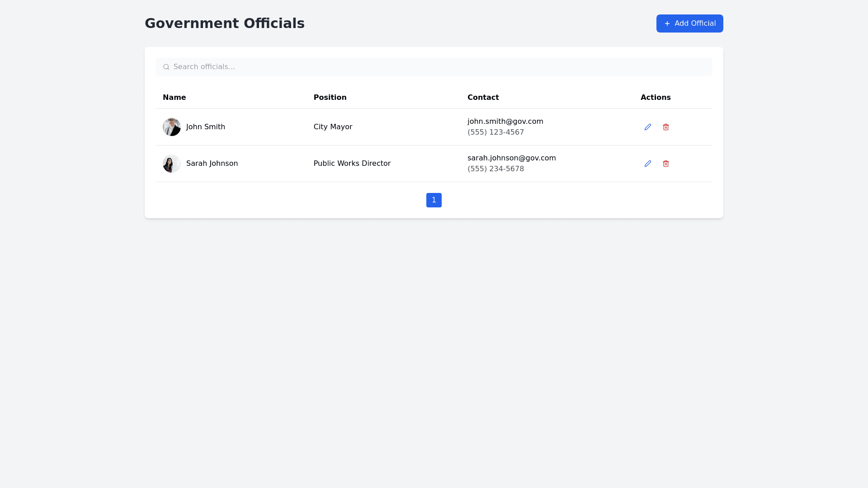This screenshot has width=868, height=488.
Task: Click the search magnifier icon
Action: click(x=166, y=67)
